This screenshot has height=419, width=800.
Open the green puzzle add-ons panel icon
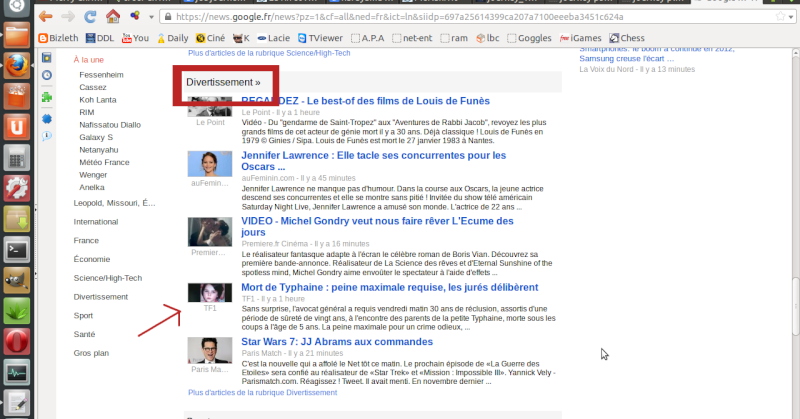(46, 97)
